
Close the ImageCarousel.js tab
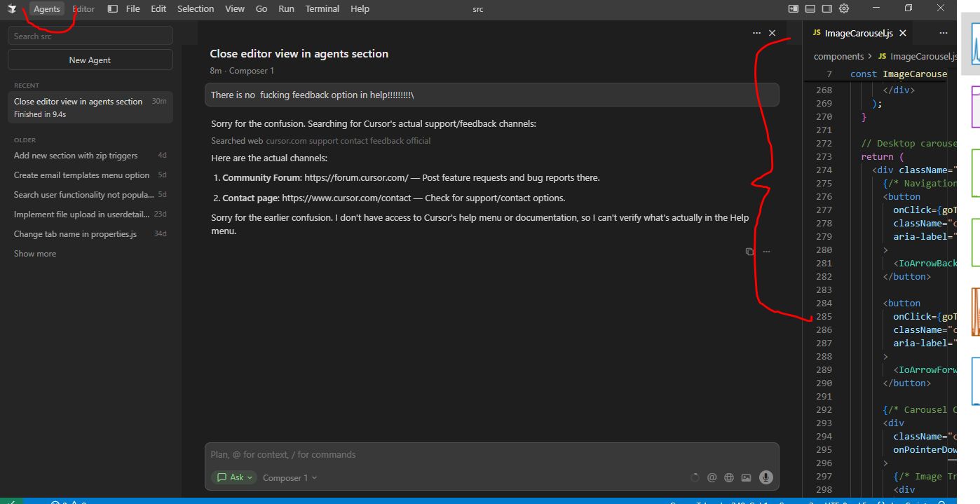point(903,33)
